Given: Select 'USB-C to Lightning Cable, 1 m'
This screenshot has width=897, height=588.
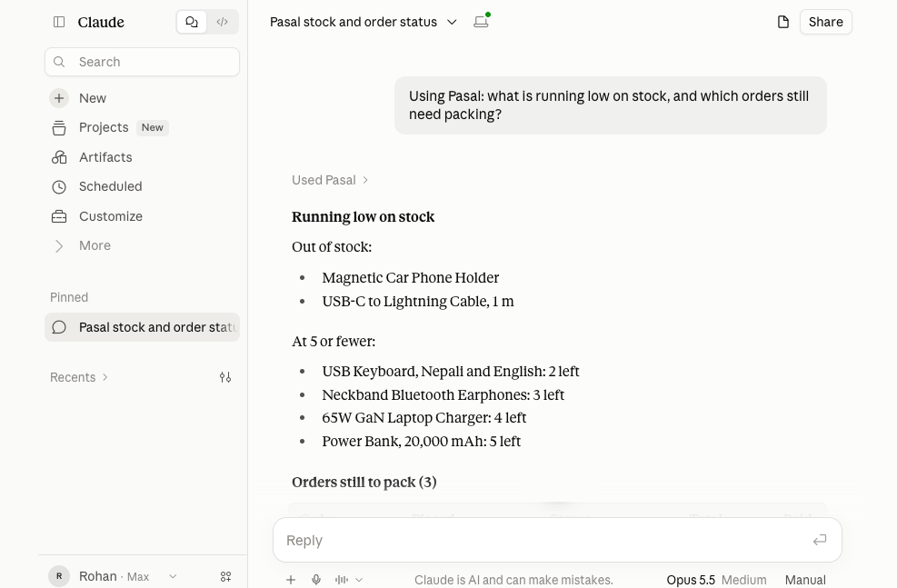Looking at the screenshot, I should [x=418, y=302].
